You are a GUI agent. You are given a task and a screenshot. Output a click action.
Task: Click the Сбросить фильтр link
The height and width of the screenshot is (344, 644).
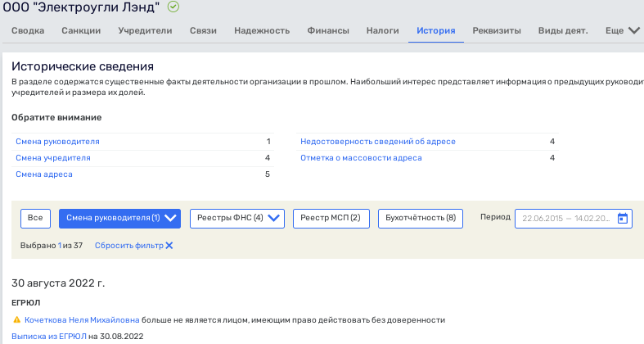[129, 246]
